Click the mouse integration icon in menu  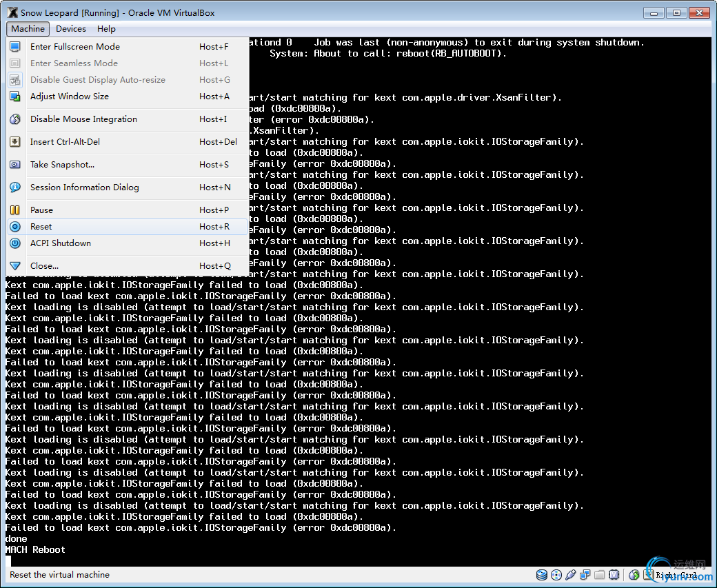pos(15,119)
